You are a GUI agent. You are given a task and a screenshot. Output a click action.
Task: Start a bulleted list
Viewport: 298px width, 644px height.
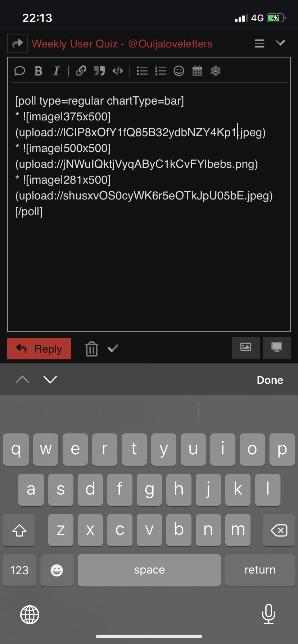[142, 71]
